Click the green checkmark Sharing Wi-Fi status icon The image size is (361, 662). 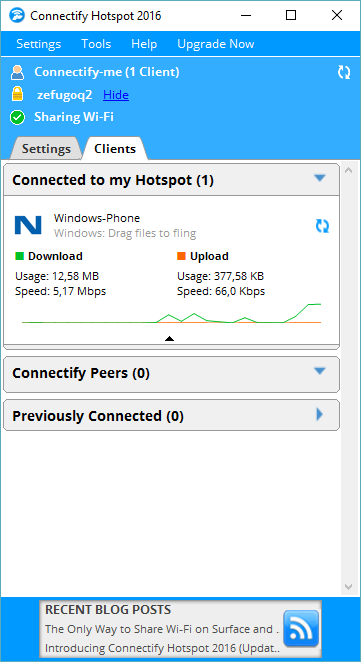click(17, 118)
